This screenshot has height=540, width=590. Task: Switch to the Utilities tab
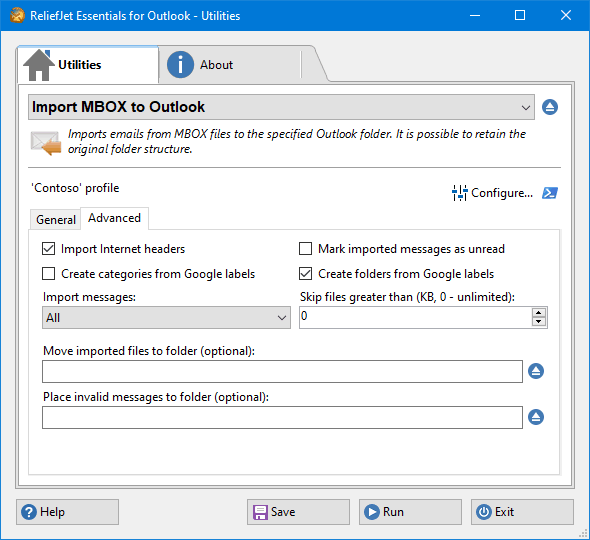(88, 65)
